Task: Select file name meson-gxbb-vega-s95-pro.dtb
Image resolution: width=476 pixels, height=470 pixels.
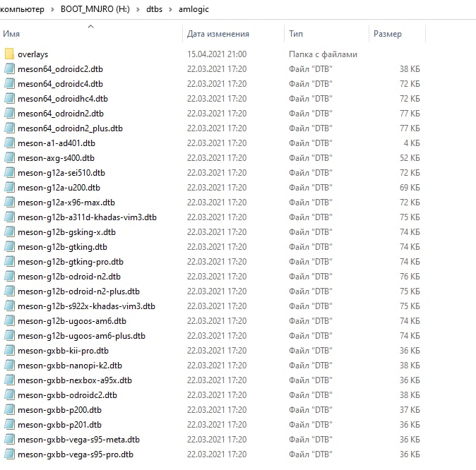Action: click(x=76, y=454)
